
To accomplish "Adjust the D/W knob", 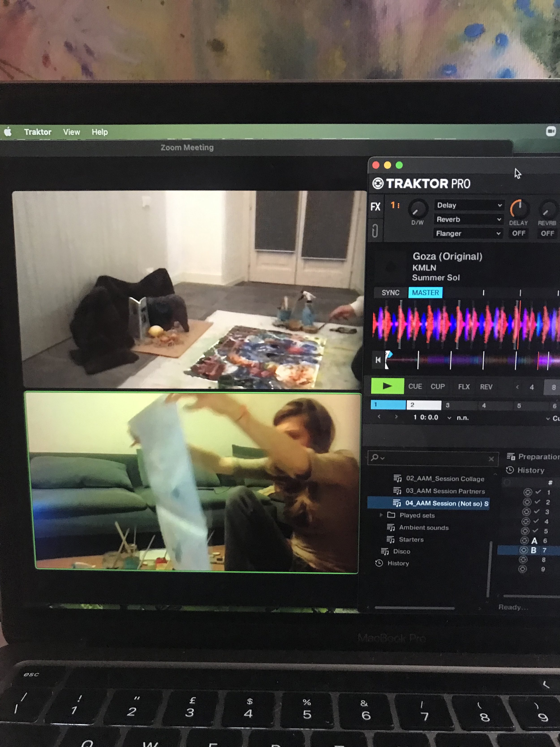I will [418, 209].
